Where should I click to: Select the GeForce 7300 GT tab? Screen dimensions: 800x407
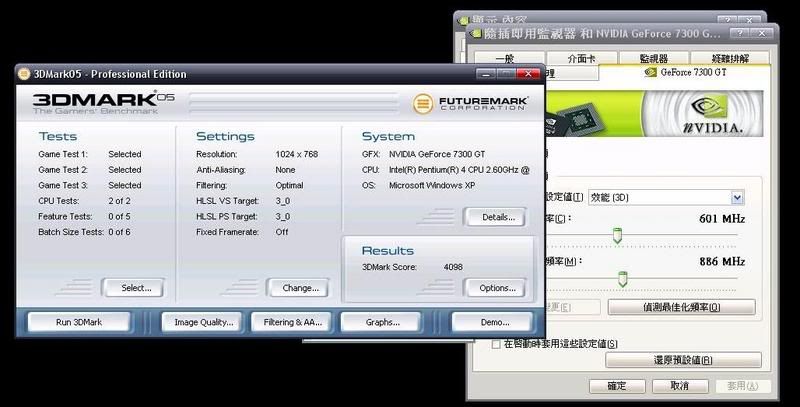tap(685, 72)
